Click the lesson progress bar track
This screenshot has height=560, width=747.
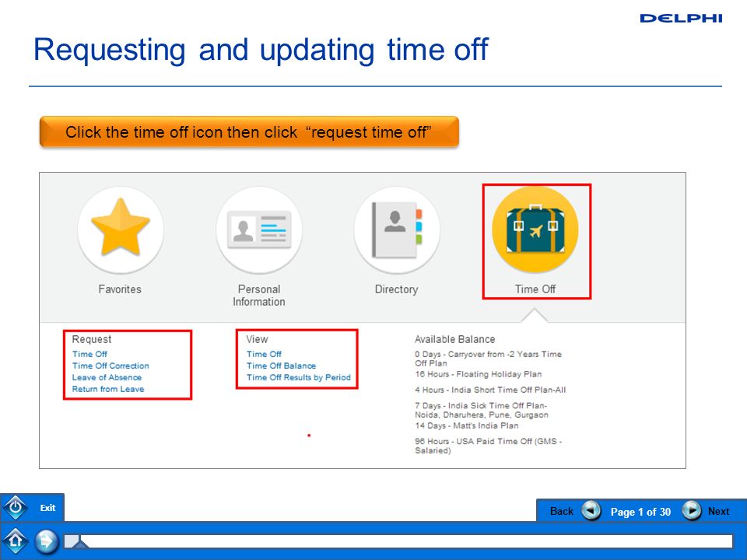tap(398, 541)
